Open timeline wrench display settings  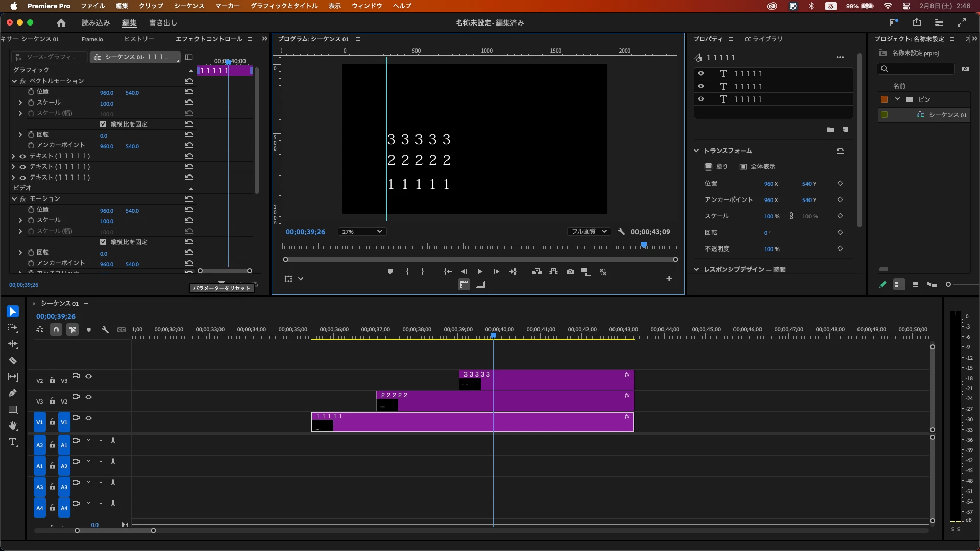click(x=105, y=330)
